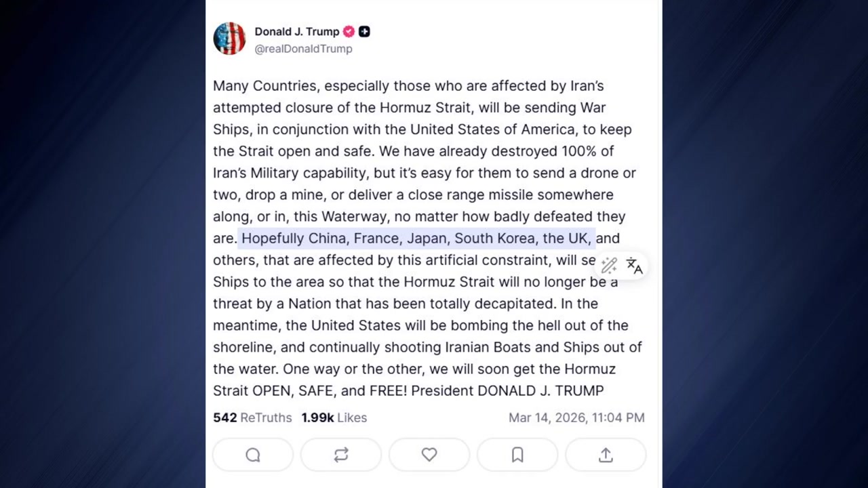Click the reply speech bubble icon
This screenshot has width=868, height=488.
click(x=253, y=455)
